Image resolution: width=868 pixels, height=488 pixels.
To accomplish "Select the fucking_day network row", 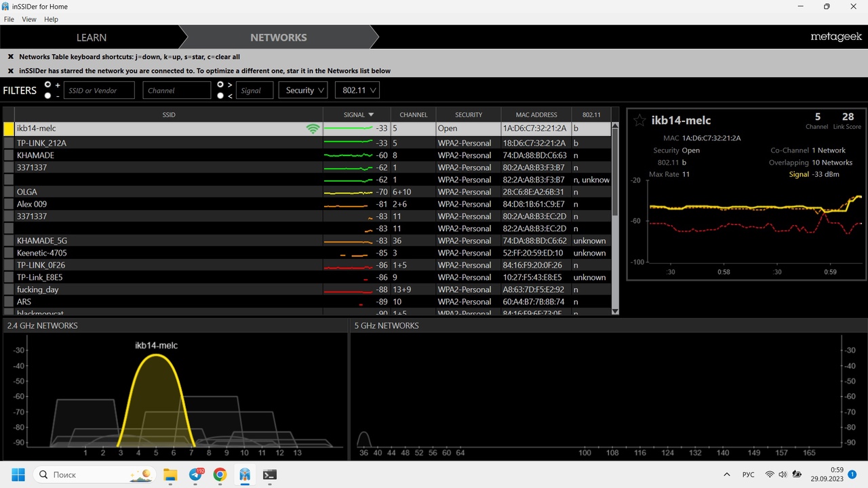I will (307, 289).
